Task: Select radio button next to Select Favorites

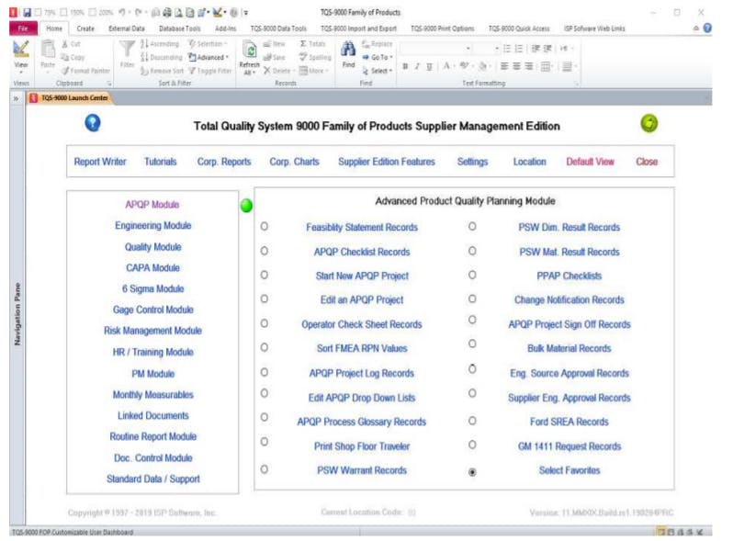Action: pyautogui.click(x=472, y=472)
